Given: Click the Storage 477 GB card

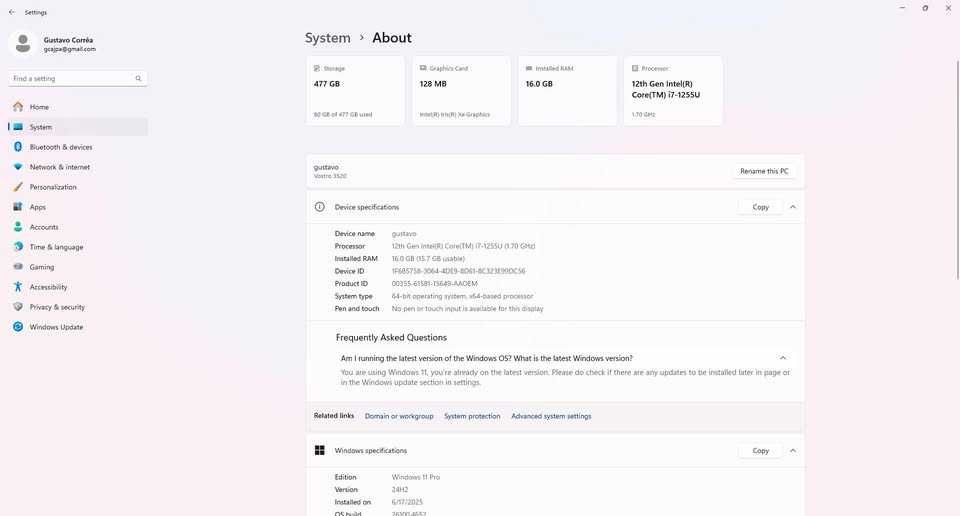Looking at the screenshot, I should [x=355, y=91].
